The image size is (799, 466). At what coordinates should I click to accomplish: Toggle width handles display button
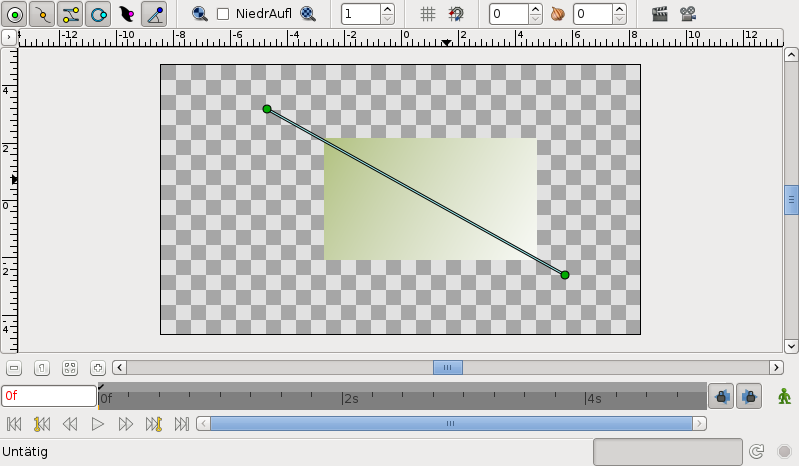coord(126,14)
